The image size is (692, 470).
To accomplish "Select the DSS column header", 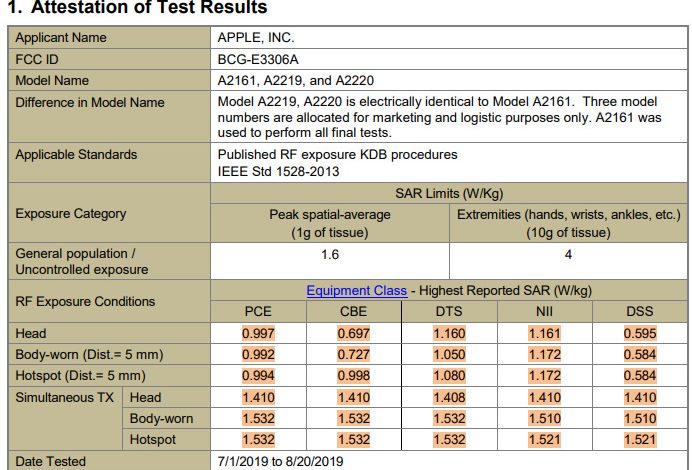I will click(639, 311).
